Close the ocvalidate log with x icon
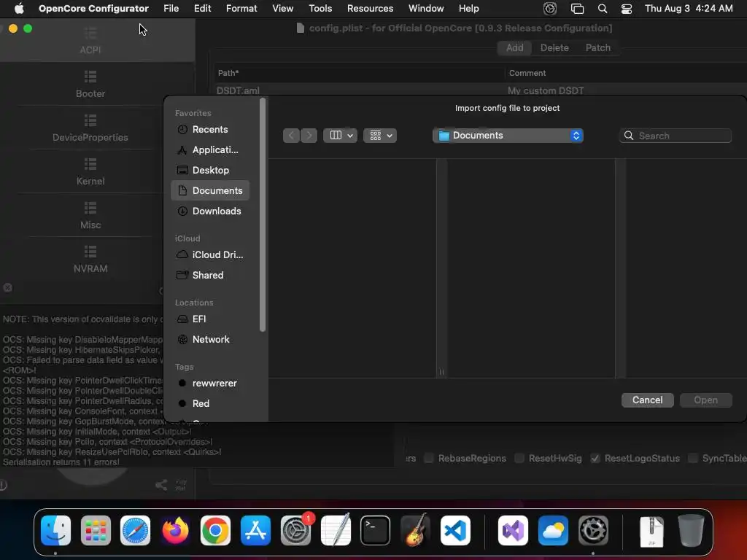Screen dimensions: 747x560 [7, 287]
